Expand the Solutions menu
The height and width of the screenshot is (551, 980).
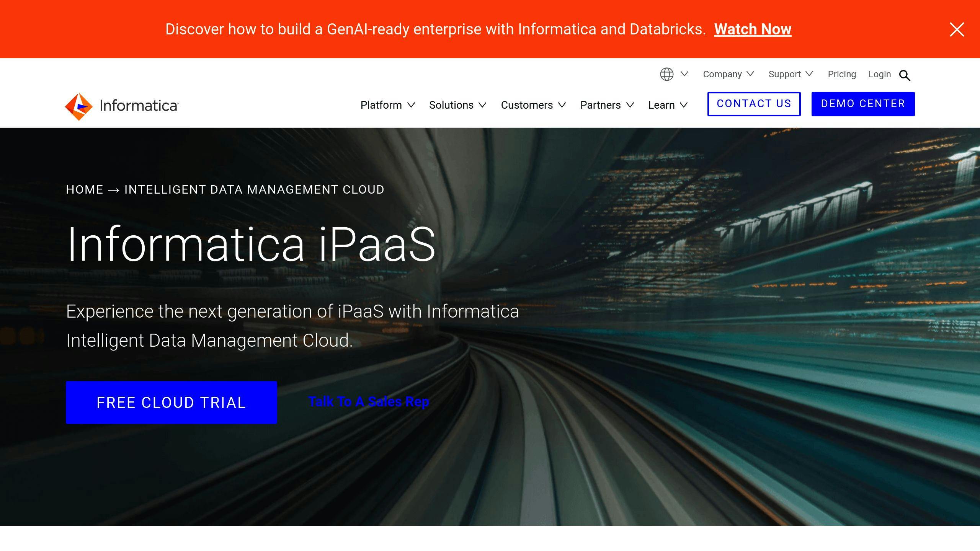pos(457,105)
